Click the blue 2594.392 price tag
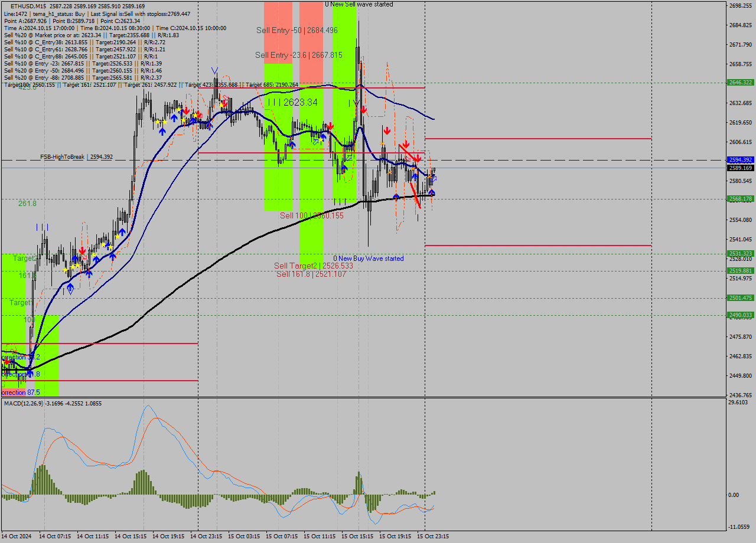 741,160
